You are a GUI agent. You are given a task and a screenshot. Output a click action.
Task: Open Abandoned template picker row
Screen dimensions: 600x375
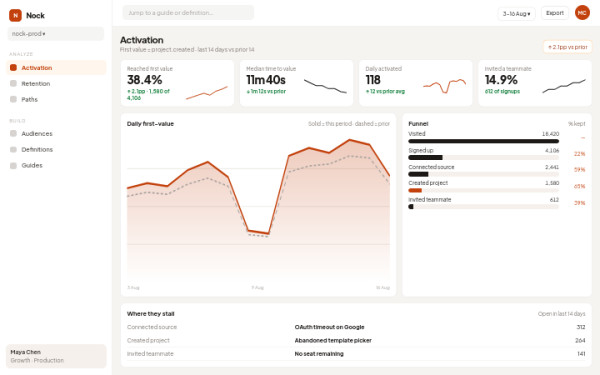tap(356, 341)
